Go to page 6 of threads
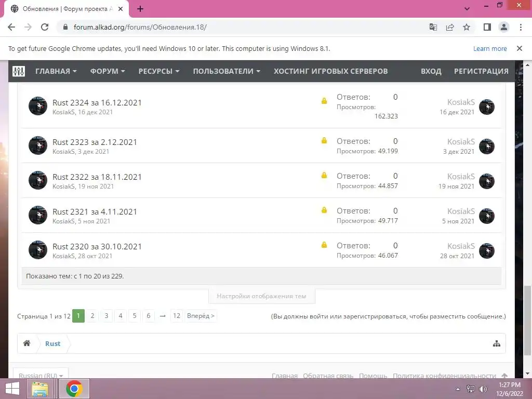The image size is (532, 399). pos(148,316)
